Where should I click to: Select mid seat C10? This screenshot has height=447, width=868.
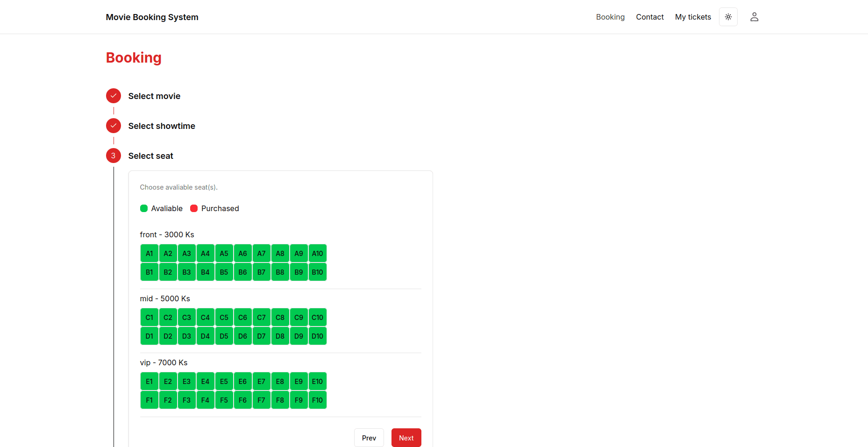click(x=318, y=317)
